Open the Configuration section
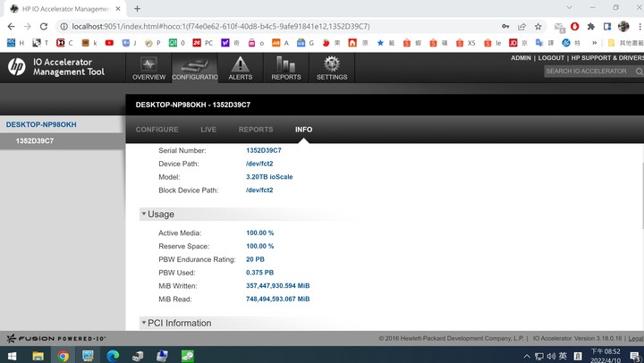The height and width of the screenshot is (363, 644). coord(195,68)
